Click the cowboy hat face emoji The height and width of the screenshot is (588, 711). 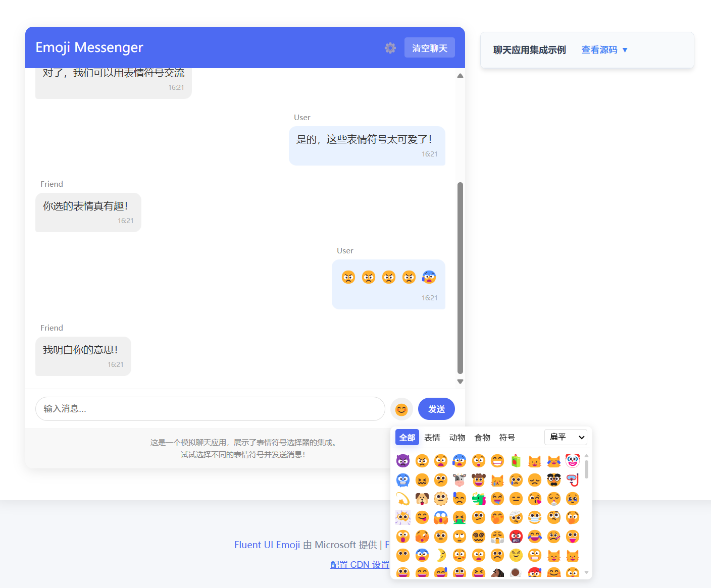click(479, 479)
